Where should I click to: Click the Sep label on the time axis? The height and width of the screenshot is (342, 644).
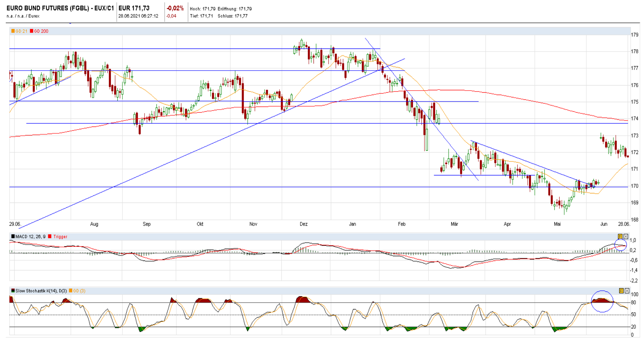pyautogui.click(x=147, y=224)
